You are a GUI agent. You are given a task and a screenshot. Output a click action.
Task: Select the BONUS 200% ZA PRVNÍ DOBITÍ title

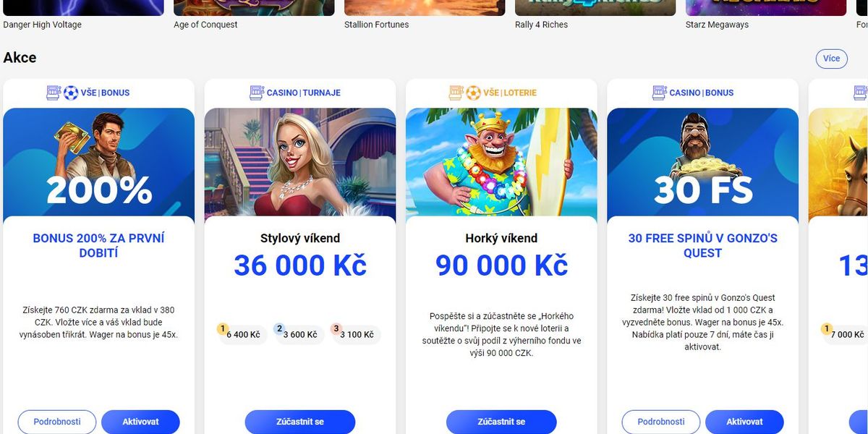pos(99,245)
